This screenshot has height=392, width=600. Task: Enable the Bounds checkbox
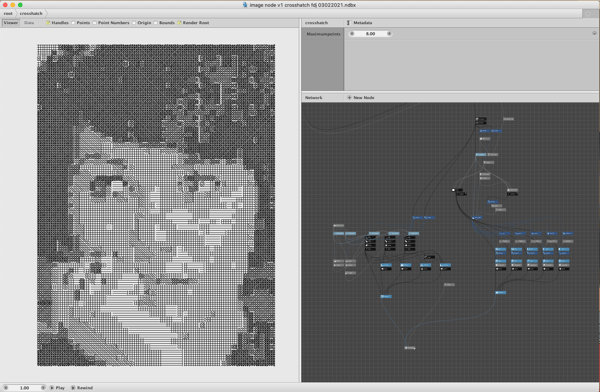pos(155,23)
